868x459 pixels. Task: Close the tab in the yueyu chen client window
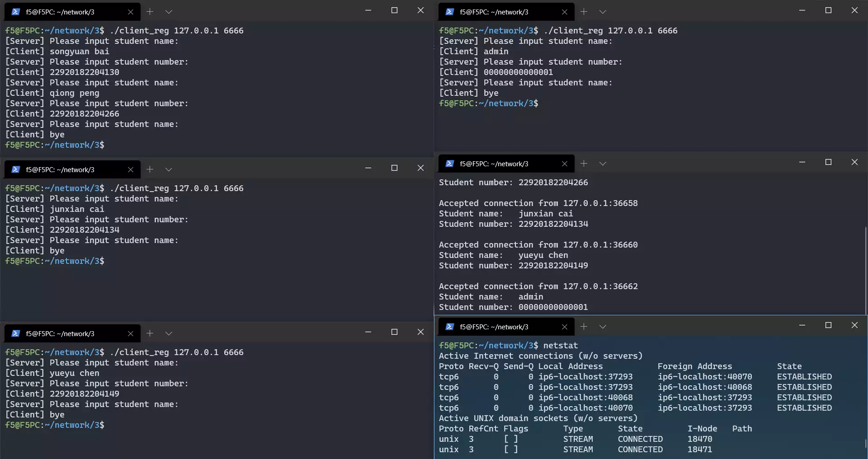click(131, 334)
